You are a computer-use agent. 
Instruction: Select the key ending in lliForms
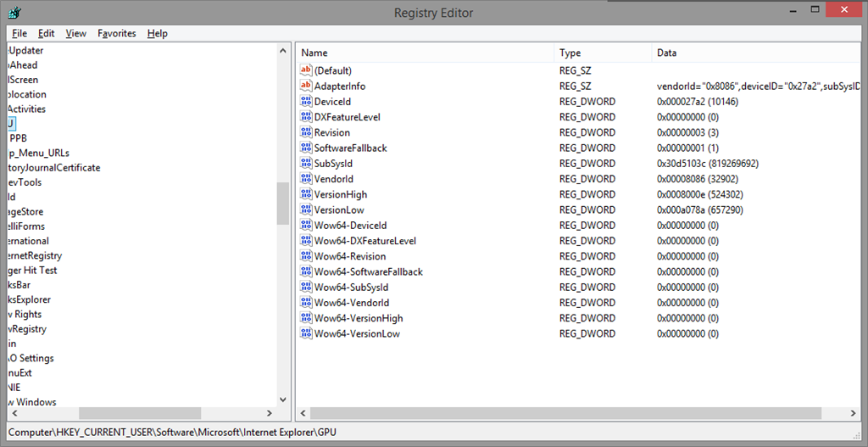coord(26,226)
